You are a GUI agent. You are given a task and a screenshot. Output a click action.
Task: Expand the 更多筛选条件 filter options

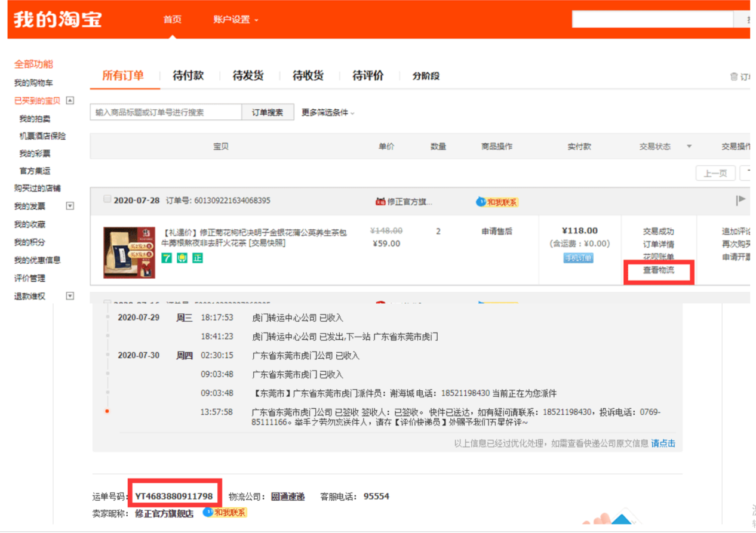tap(328, 112)
